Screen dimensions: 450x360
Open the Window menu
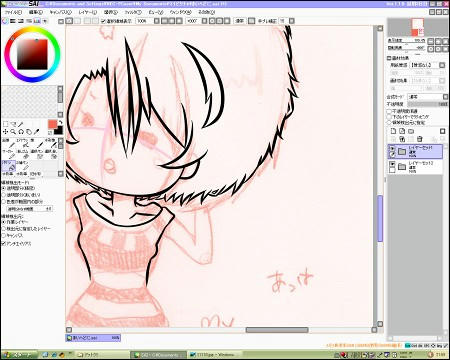(x=181, y=12)
